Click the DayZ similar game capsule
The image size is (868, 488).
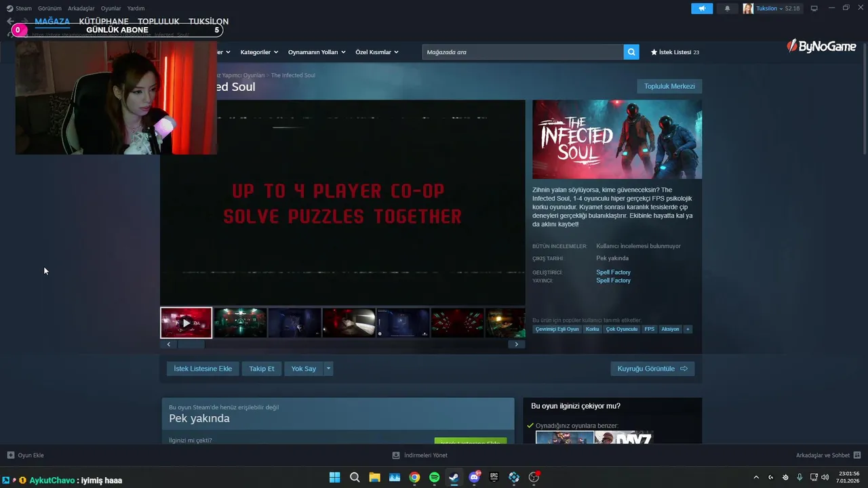623,438
